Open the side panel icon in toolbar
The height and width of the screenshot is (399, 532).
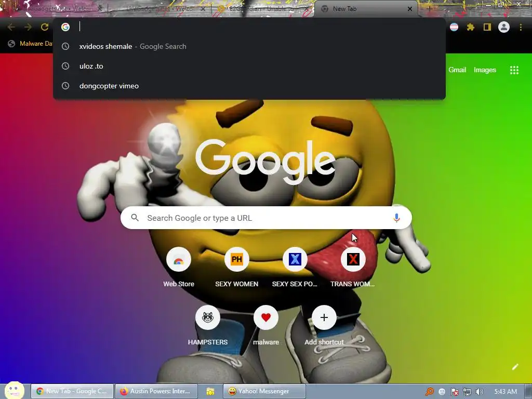[x=487, y=27]
